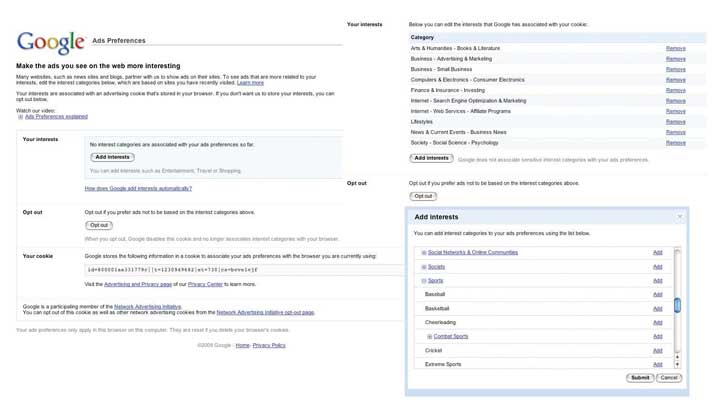Remove Finance & Insurance - Investing category
Viewport: 720px width, 409px height.
click(x=675, y=91)
